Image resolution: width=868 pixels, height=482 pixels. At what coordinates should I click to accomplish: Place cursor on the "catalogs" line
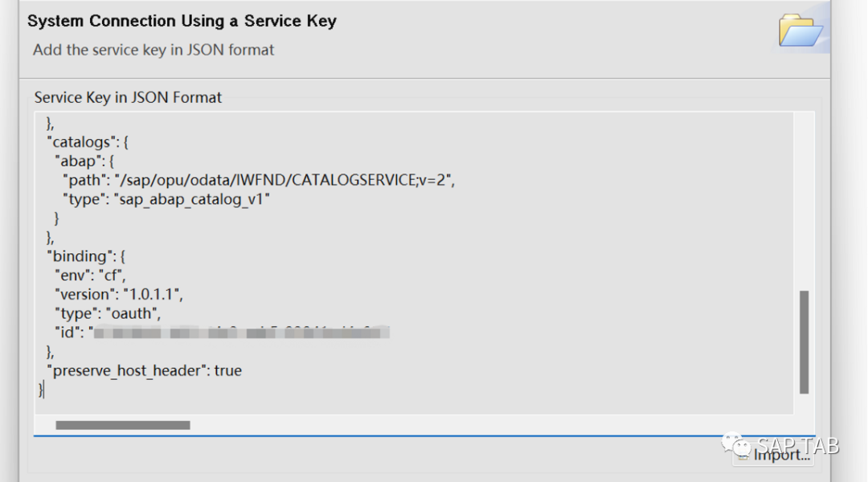pos(88,142)
